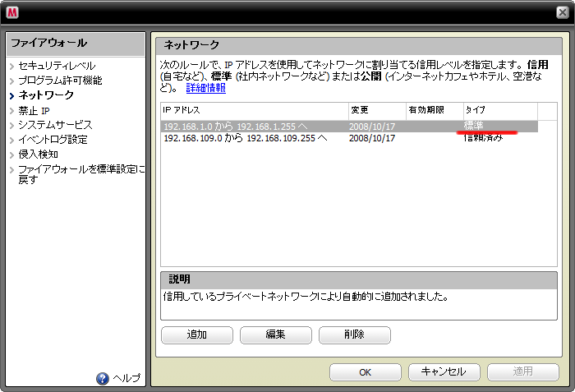Select プログラム許可機能 in the sidebar
The image size is (575, 392).
(x=60, y=81)
